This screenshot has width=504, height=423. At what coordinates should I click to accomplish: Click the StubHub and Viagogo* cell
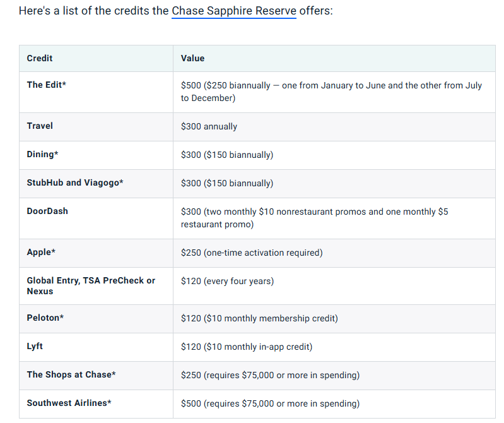pos(75,182)
